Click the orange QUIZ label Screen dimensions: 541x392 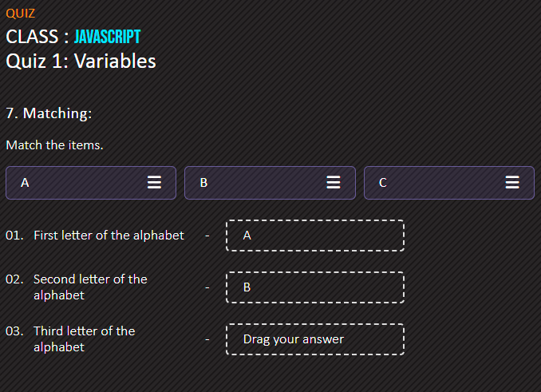pyautogui.click(x=21, y=14)
